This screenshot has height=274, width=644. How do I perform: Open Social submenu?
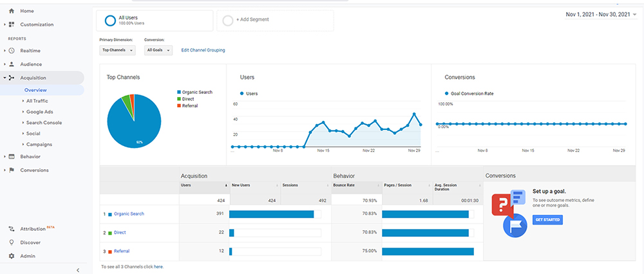(x=33, y=134)
